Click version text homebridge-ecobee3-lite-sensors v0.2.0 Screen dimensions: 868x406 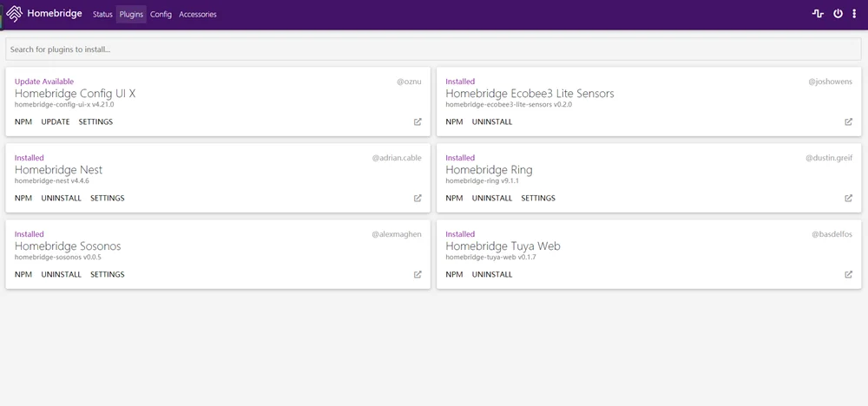coord(509,105)
